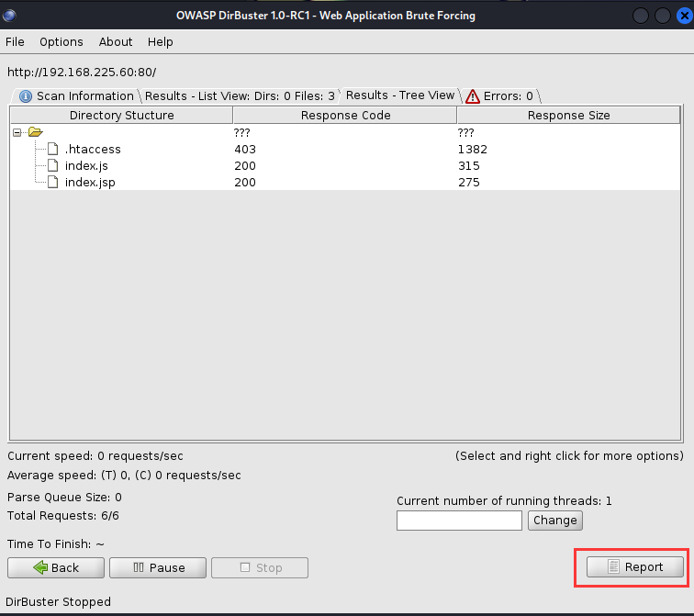This screenshot has width=694, height=616.
Task: Click the 'Average speed' statistics label
Action: [124, 475]
